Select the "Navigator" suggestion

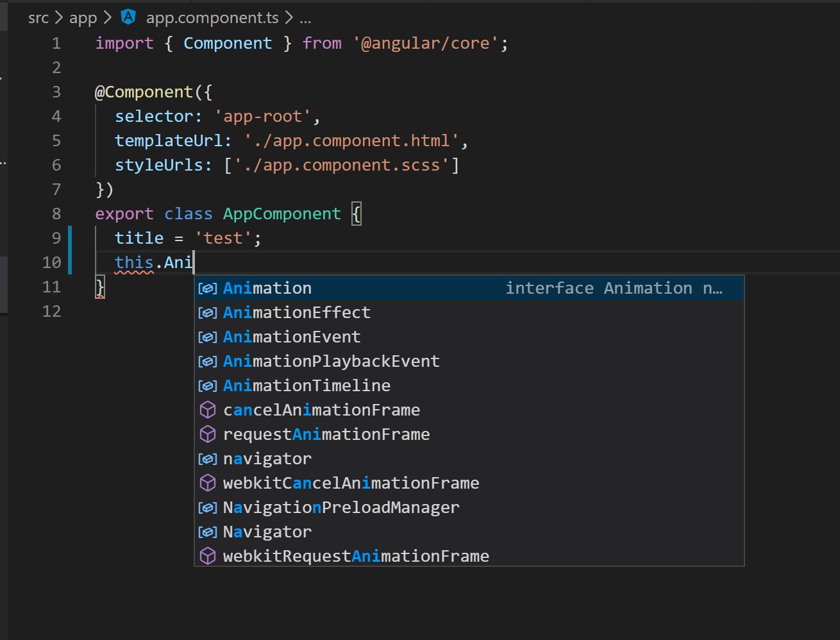tap(267, 531)
